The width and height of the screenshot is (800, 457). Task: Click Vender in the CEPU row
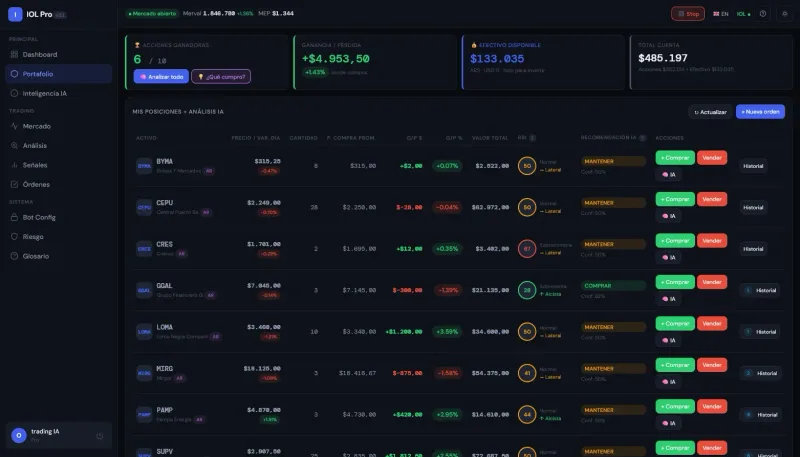(712, 199)
